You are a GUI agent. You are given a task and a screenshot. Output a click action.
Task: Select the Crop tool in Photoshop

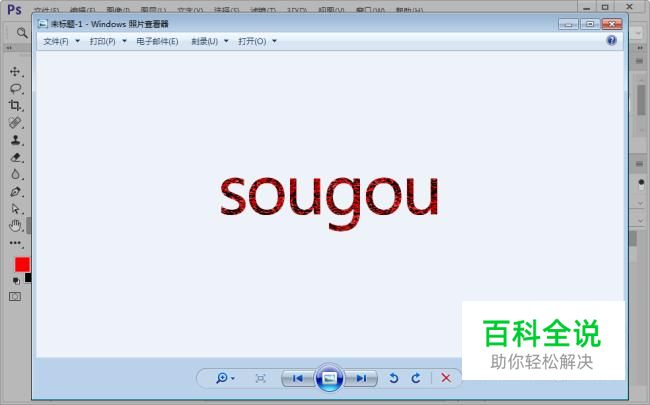(x=15, y=105)
